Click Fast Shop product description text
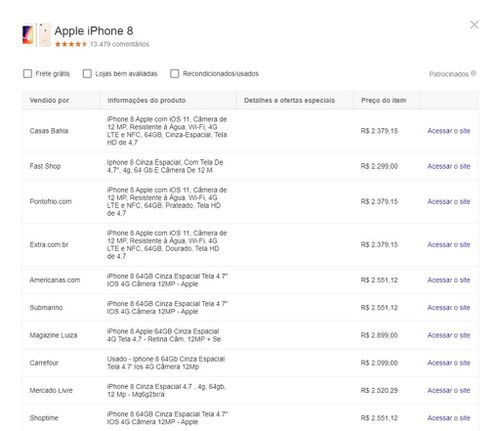Viewport: 500px width, 431px height. [x=165, y=166]
